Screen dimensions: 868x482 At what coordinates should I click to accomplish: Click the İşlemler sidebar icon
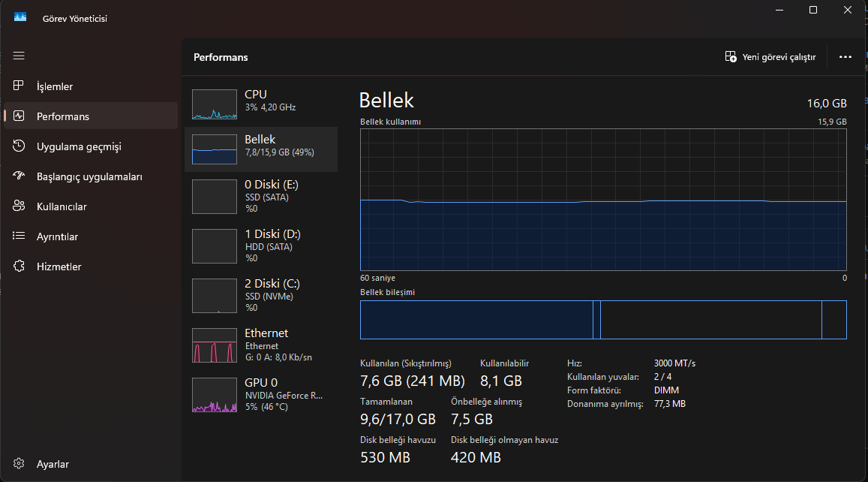(19, 86)
